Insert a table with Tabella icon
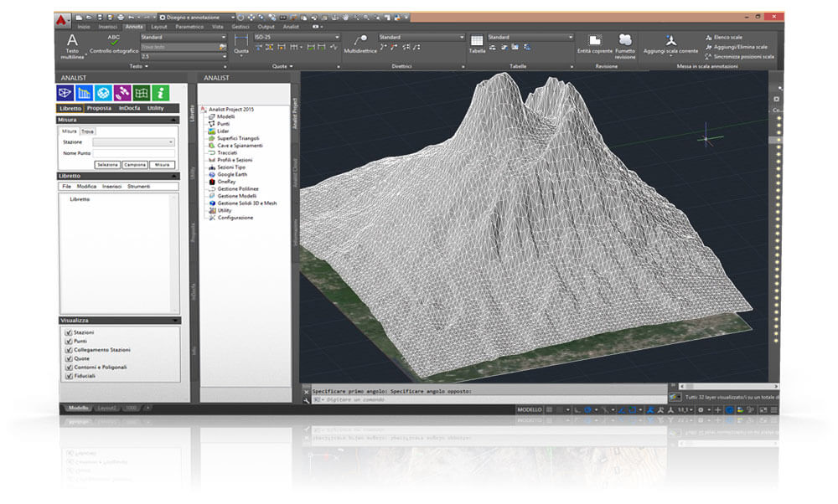This screenshot has height=504, width=838. point(477,44)
